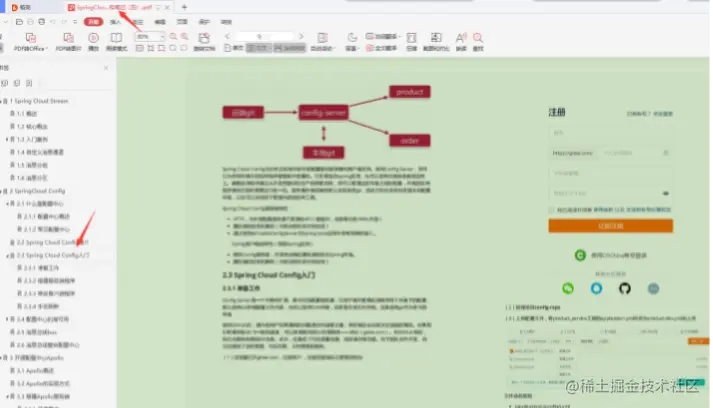Click the GitHub login icon
This screenshot has width=713, height=408.
[x=625, y=288]
